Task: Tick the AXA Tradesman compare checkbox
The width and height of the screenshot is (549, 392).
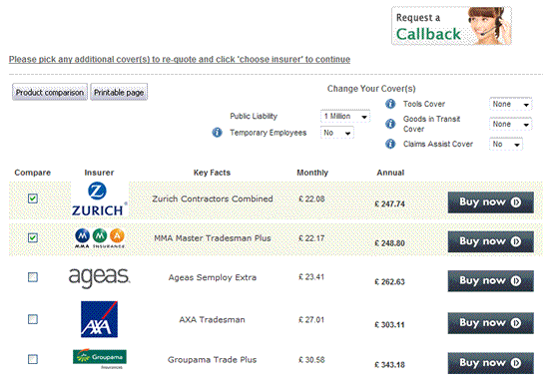Action: pyautogui.click(x=33, y=319)
